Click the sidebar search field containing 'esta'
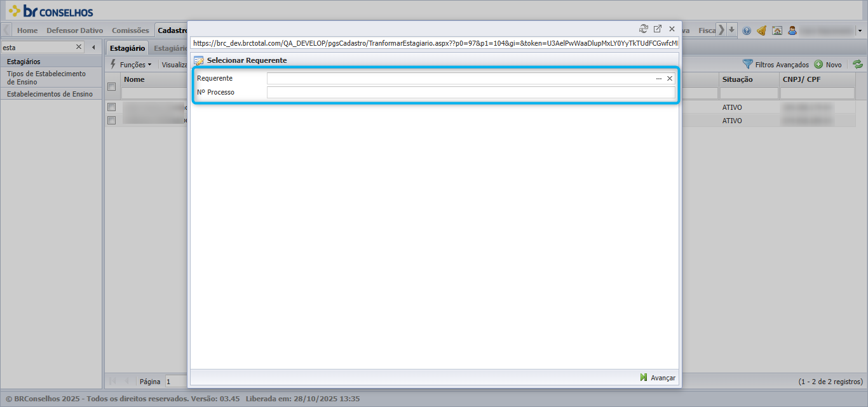This screenshot has height=407, width=868. (38, 47)
